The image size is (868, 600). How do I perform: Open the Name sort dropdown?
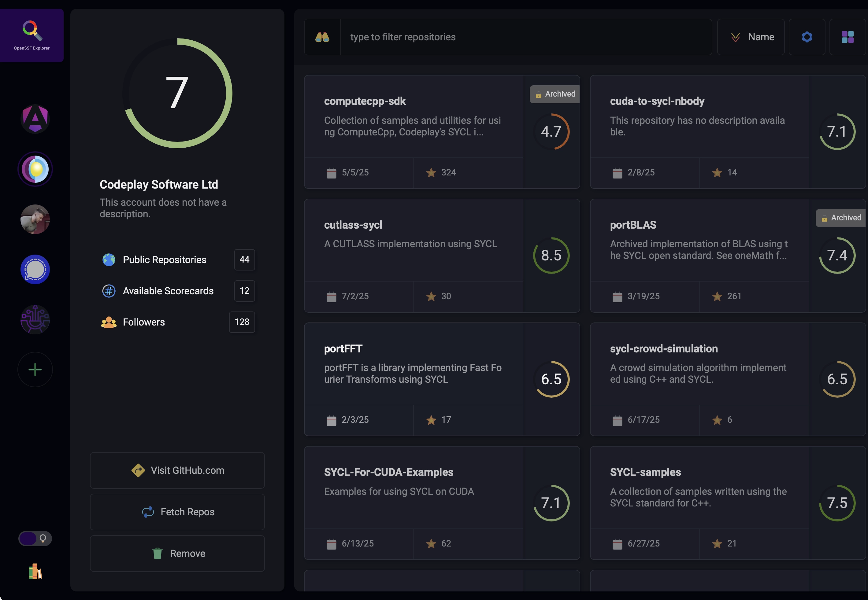pyautogui.click(x=751, y=37)
